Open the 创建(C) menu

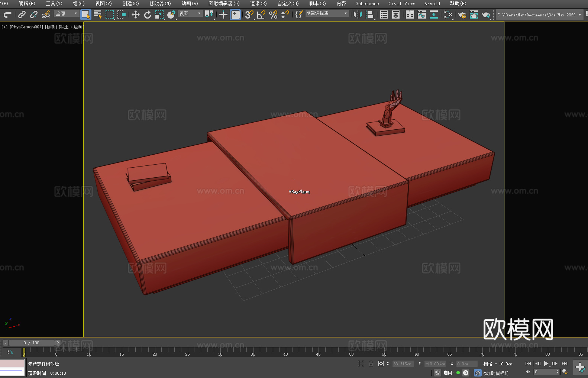(x=130, y=3)
